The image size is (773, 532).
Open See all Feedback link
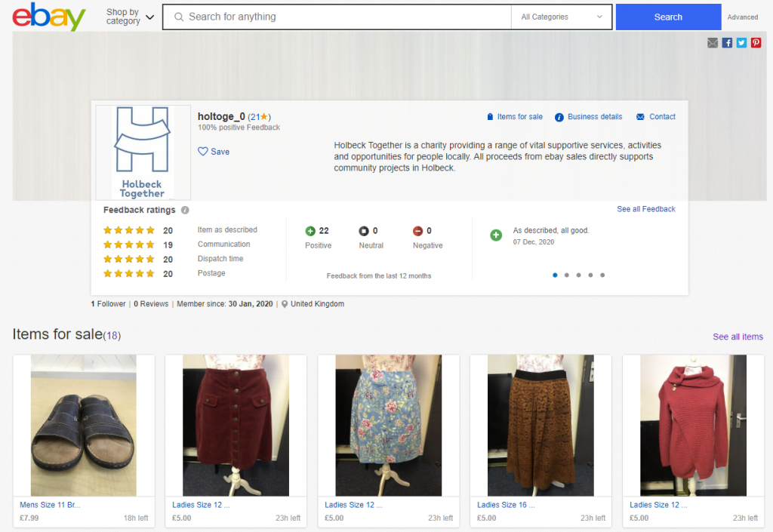[646, 209]
